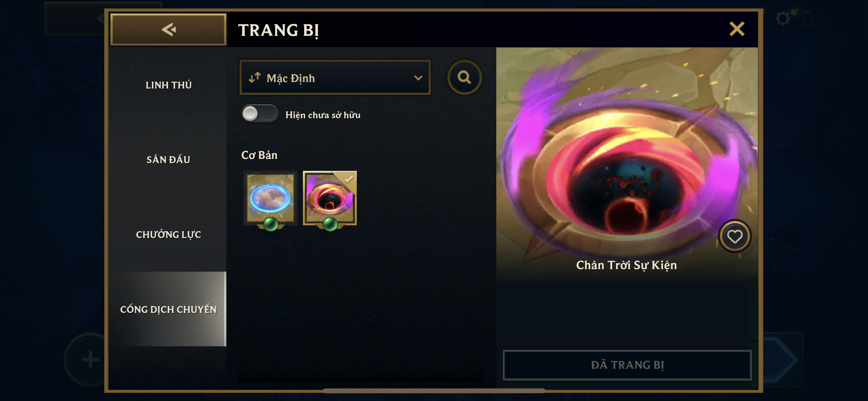868x401 pixels.
Task: Click the plus icon in bottom-left circle
Action: click(90, 359)
